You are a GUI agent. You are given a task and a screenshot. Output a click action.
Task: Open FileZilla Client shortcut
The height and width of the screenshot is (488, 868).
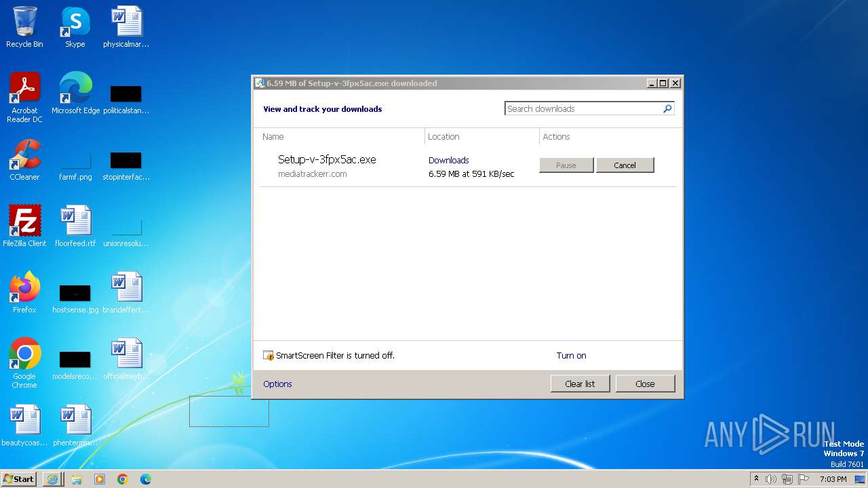[x=24, y=226]
